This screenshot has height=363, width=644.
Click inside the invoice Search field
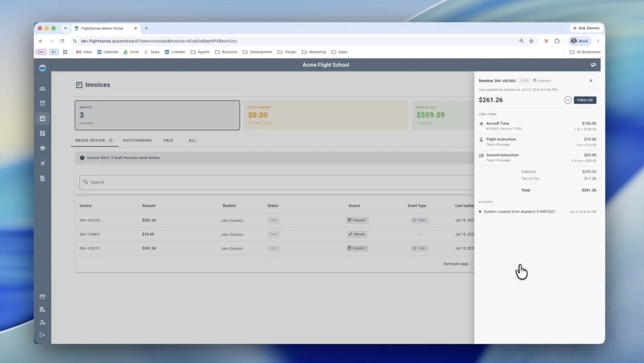(x=277, y=182)
